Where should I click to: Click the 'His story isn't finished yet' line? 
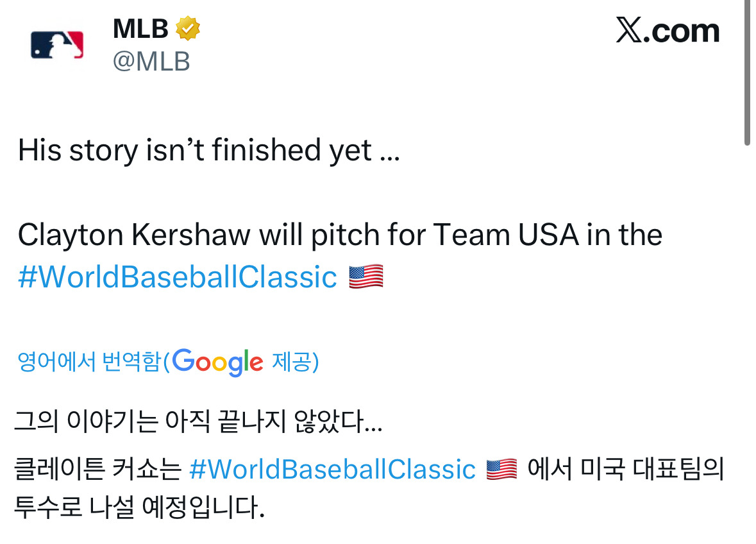pos(208,151)
